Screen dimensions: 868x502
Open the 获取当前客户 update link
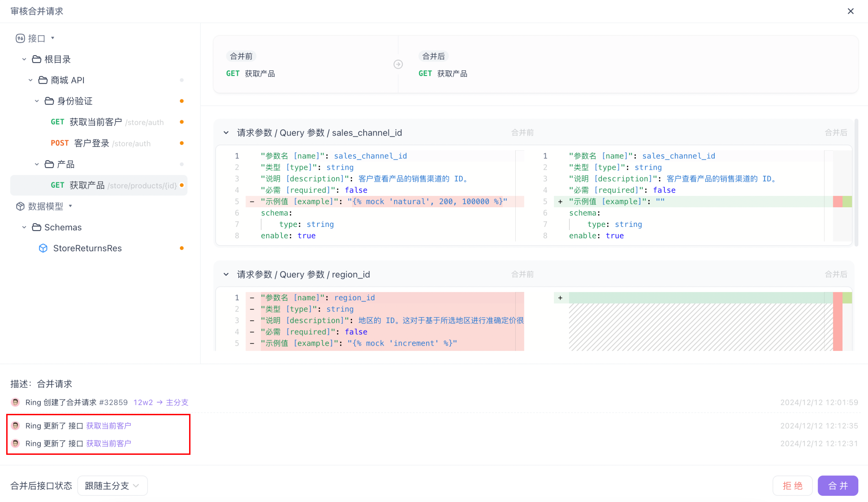point(108,426)
